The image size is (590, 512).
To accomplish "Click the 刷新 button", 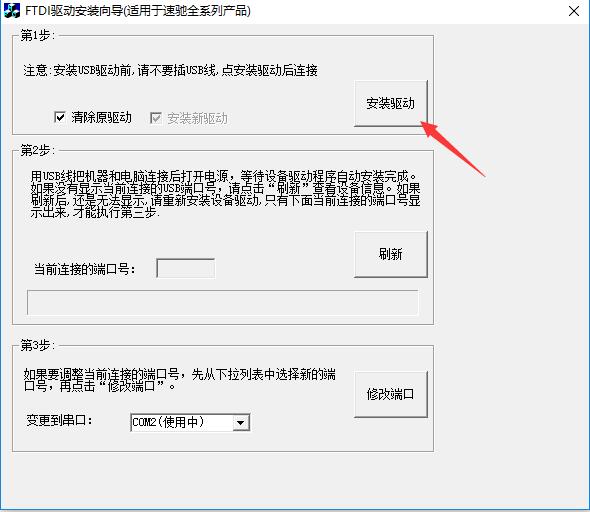I will pos(391,254).
